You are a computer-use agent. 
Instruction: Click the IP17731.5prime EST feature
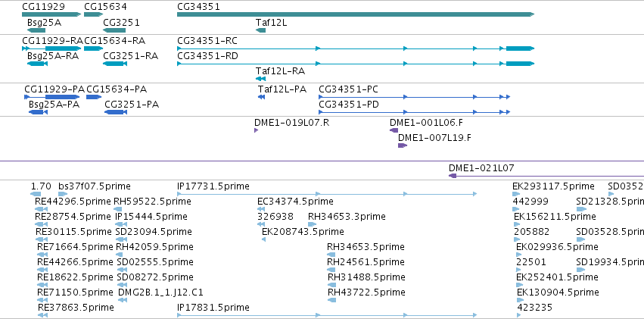click(327, 194)
